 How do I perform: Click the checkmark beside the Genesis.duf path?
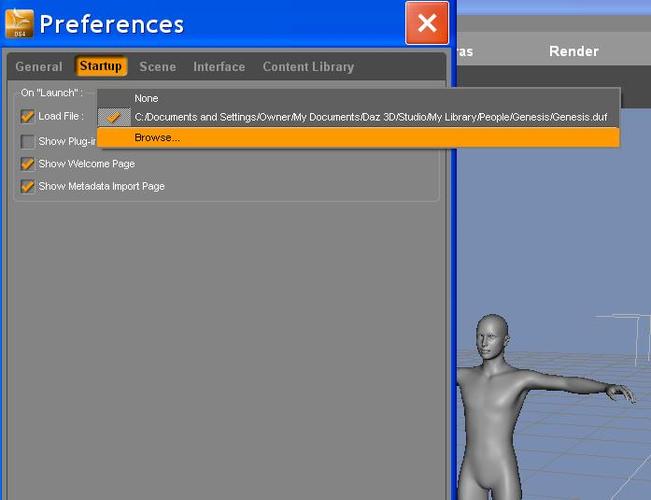(x=114, y=118)
